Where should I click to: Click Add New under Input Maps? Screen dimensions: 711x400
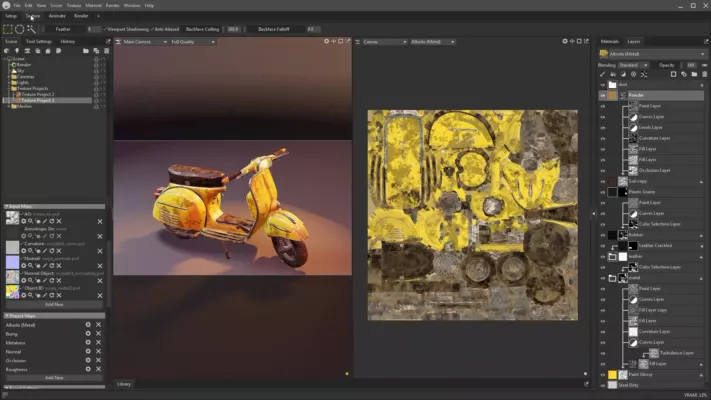(x=54, y=305)
